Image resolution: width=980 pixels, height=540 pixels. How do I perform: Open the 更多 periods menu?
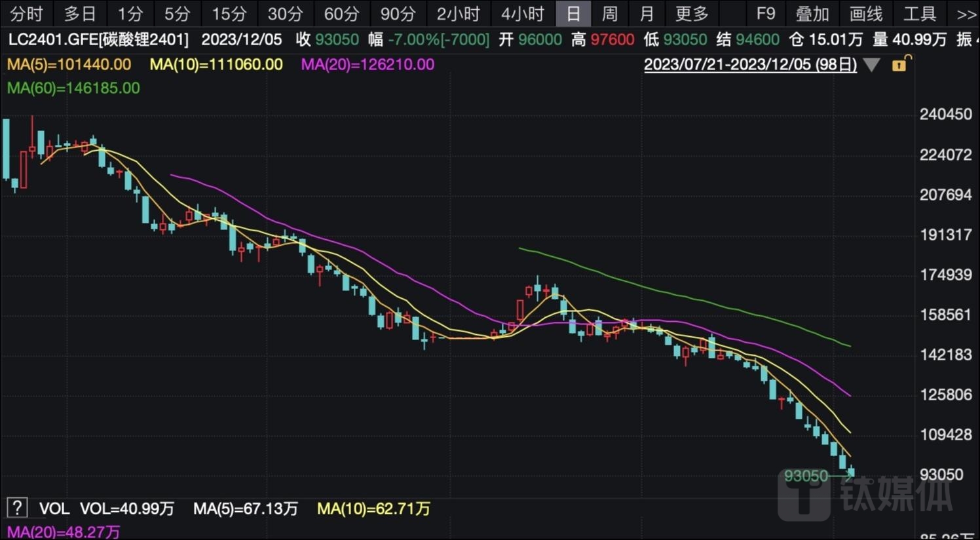click(x=692, y=14)
